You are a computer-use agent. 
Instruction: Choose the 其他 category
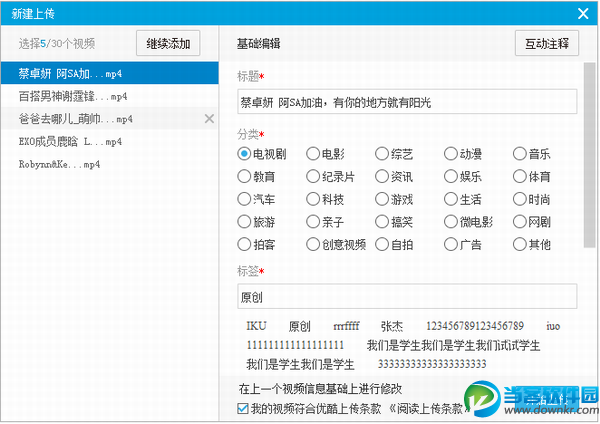pyautogui.click(x=532, y=244)
